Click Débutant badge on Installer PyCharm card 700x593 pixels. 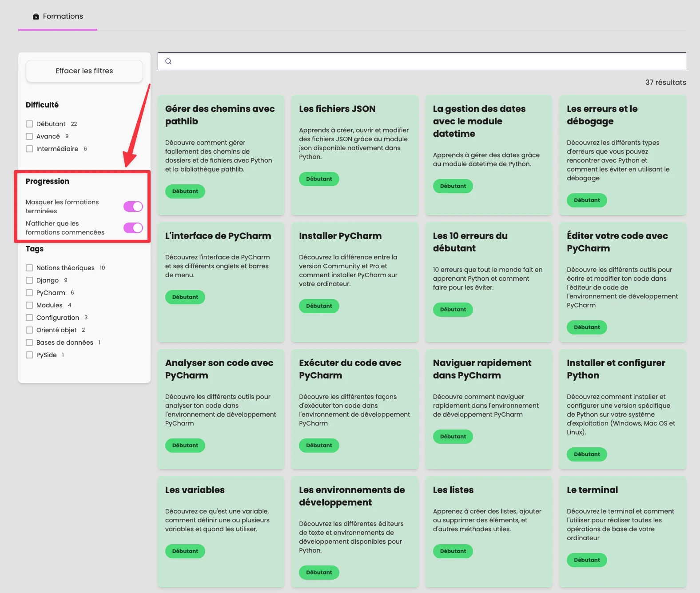[x=319, y=306]
